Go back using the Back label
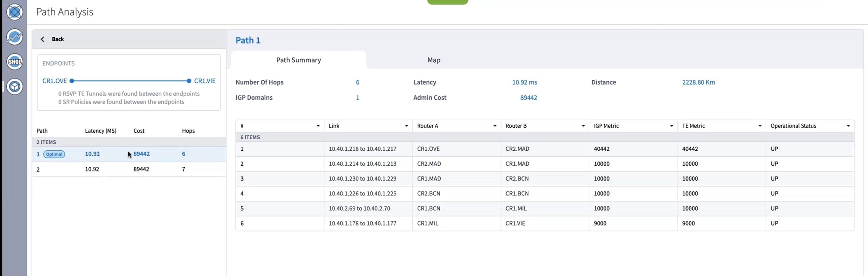 pyautogui.click(x=58, y=39)
